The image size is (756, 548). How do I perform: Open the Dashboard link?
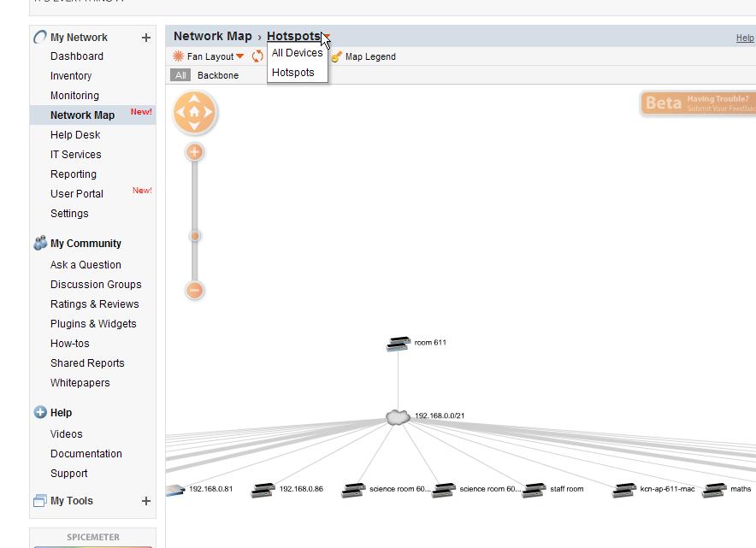tap(74, 56)
